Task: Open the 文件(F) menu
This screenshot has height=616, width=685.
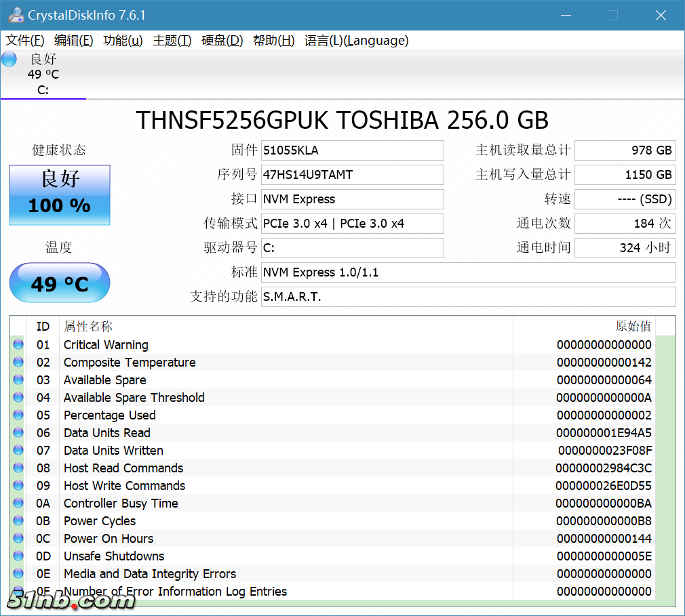Action: pyautogui.click(x=25, y=41)
